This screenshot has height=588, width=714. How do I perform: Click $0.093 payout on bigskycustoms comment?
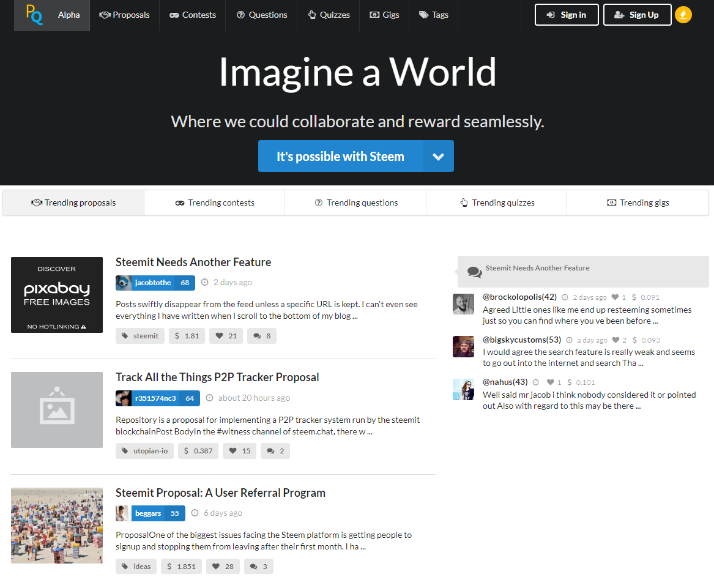(646, 340)
